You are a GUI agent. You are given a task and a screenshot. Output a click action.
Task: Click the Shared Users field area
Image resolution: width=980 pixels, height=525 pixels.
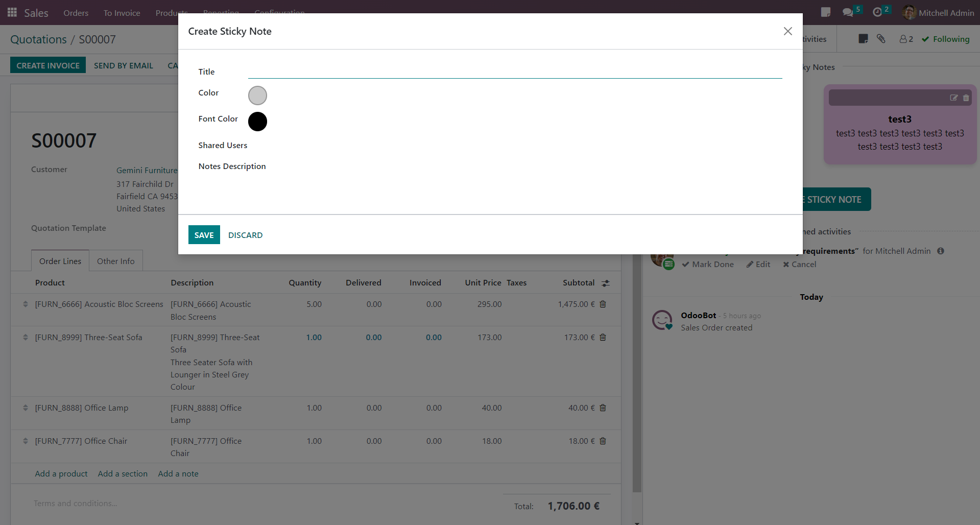[x=515, y=145]
